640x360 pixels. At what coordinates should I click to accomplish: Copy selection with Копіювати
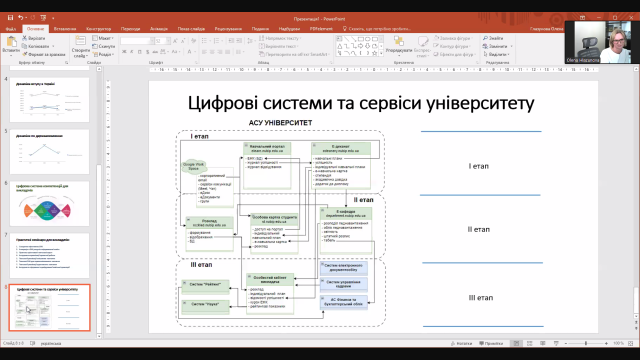click(36, 46)
